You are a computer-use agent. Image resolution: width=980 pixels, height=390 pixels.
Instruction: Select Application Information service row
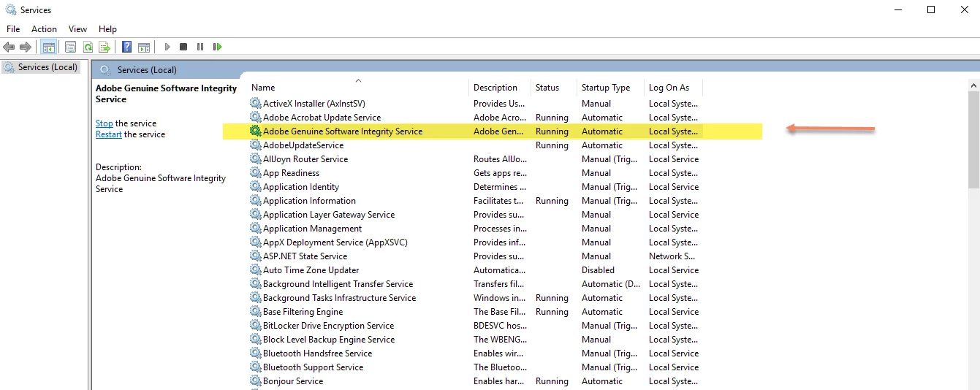475,201
